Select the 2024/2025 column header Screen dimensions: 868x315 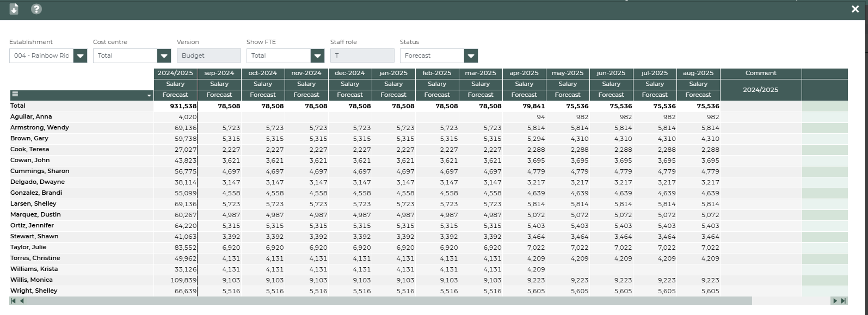pos(175,73)
